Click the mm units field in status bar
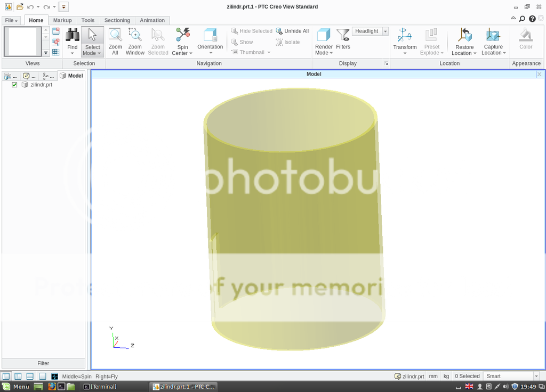The width and height of the screenshot is (546, 392). (433, 377)
